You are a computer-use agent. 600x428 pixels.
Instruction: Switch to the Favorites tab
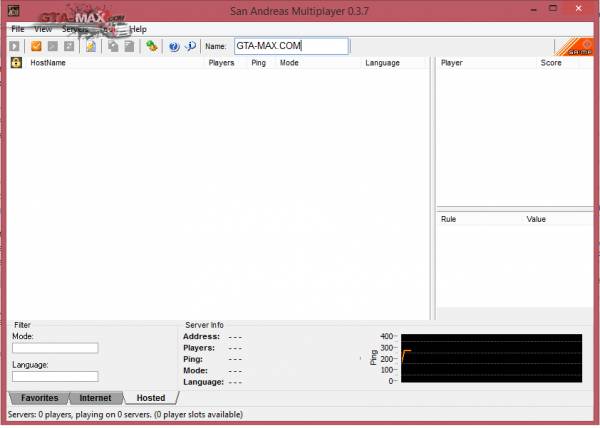[39, 398]
